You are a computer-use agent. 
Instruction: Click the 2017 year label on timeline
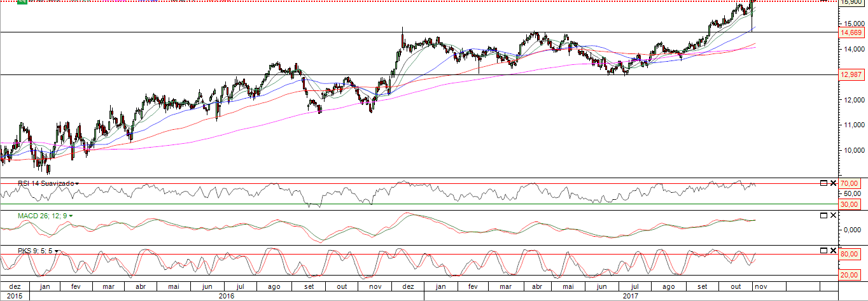(x=631, y=296)
